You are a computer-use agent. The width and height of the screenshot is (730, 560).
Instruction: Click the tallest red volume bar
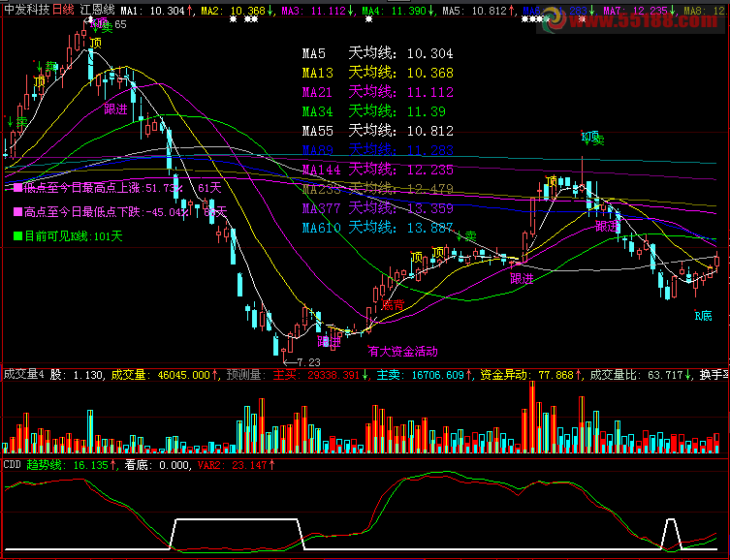pyautogui.click(x=531, y=418)
